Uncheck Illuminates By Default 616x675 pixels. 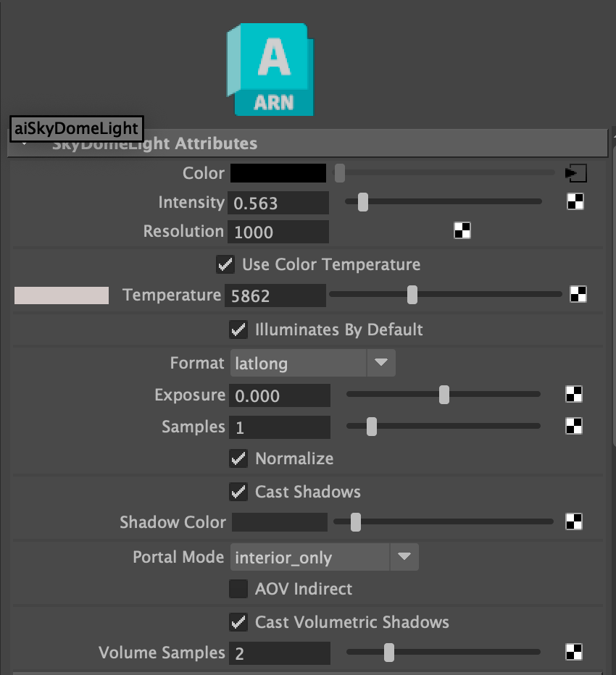tap(238, 330)
